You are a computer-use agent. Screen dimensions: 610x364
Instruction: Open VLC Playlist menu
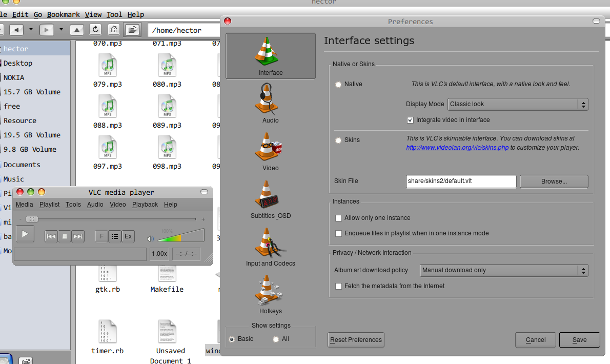coord(49,205)
